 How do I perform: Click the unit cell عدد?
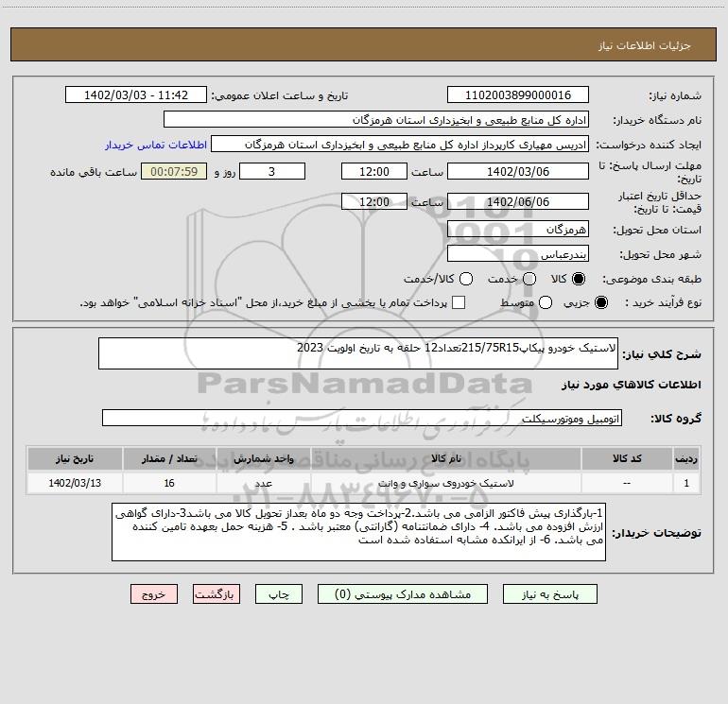263,483
